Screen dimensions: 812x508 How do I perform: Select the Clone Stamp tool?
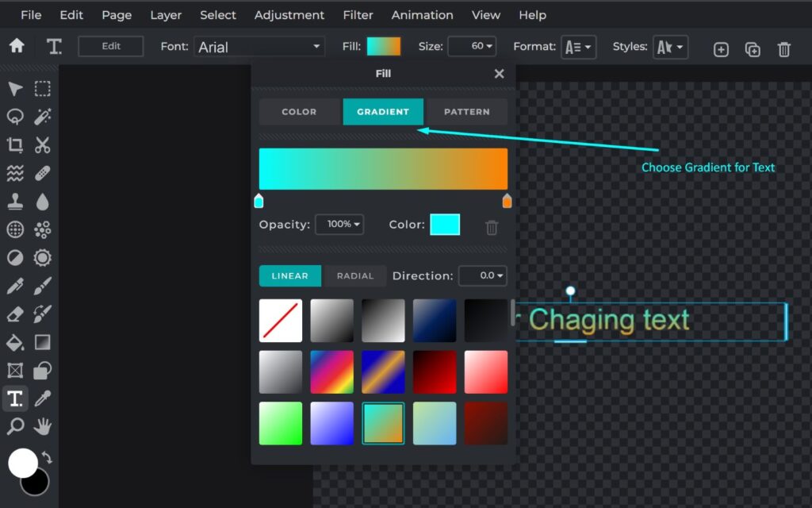[x=15, y=201]
